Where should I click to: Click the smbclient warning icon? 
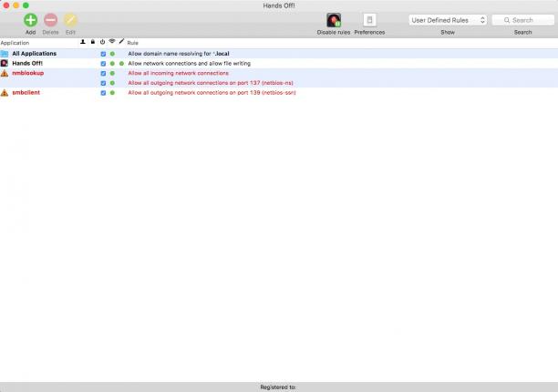click(5, 93)
